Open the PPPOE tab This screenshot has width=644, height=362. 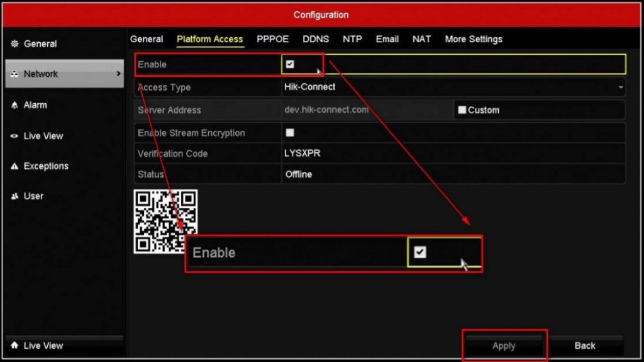click(273, 39)
